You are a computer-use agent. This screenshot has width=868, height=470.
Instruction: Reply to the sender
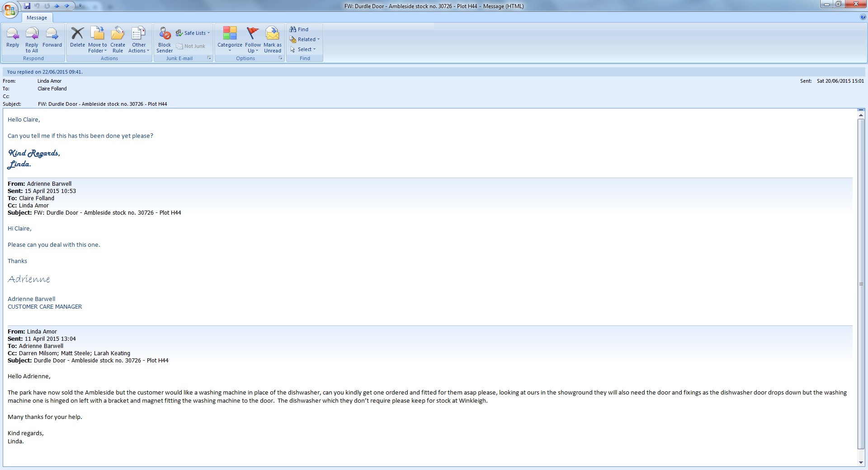[x=13, y=37]
